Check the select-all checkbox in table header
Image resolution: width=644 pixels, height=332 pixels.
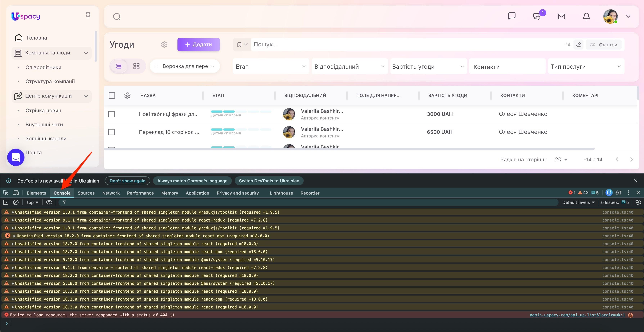[x=112, y=95]
